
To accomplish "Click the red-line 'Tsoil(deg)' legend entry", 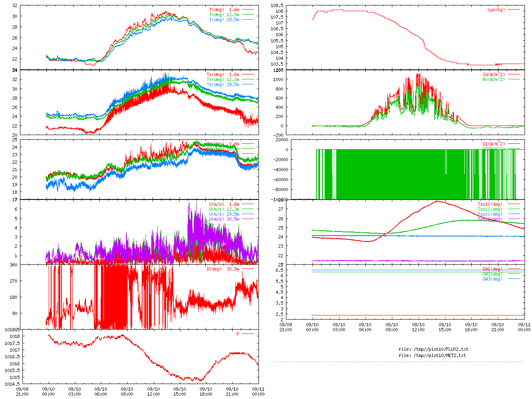I will click(490, 204).
